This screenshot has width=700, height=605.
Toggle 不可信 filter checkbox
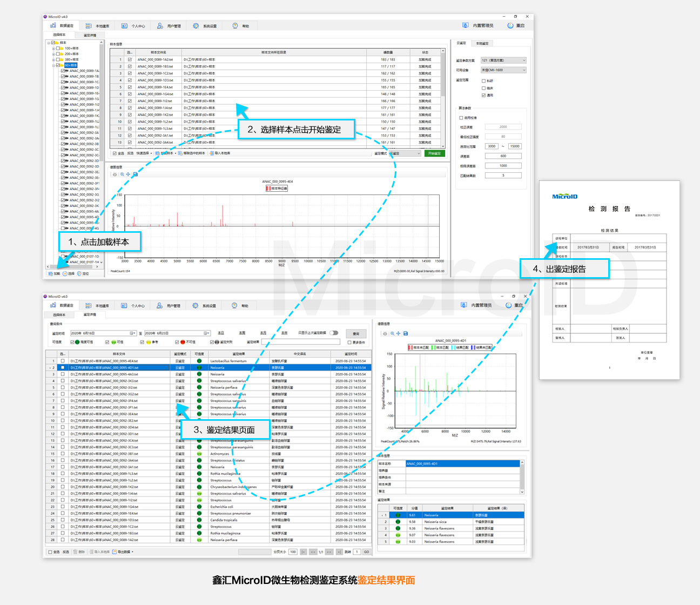pos(177,342)
